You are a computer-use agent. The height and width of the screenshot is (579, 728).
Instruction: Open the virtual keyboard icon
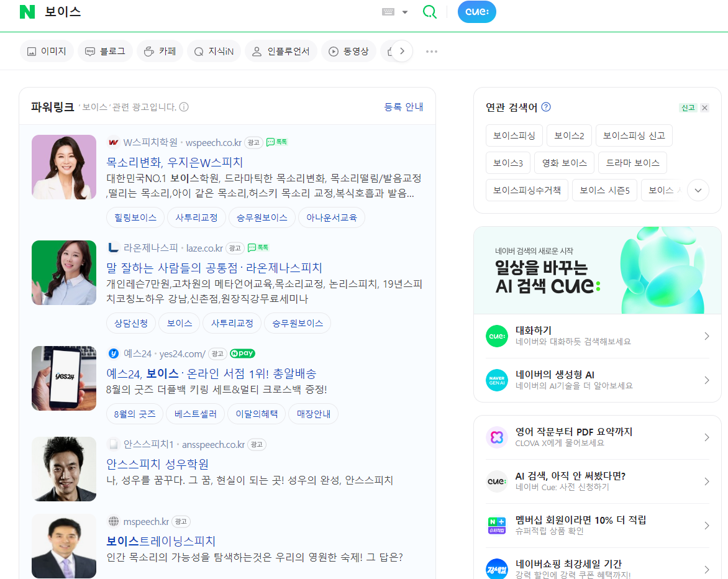point(388,12)
